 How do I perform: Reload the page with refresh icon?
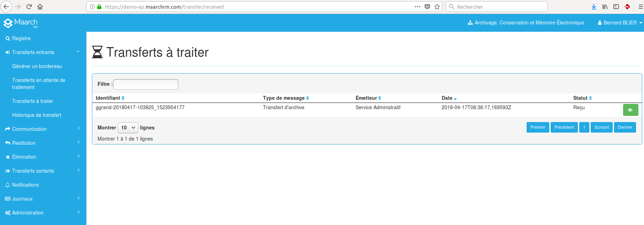point(29,7)
